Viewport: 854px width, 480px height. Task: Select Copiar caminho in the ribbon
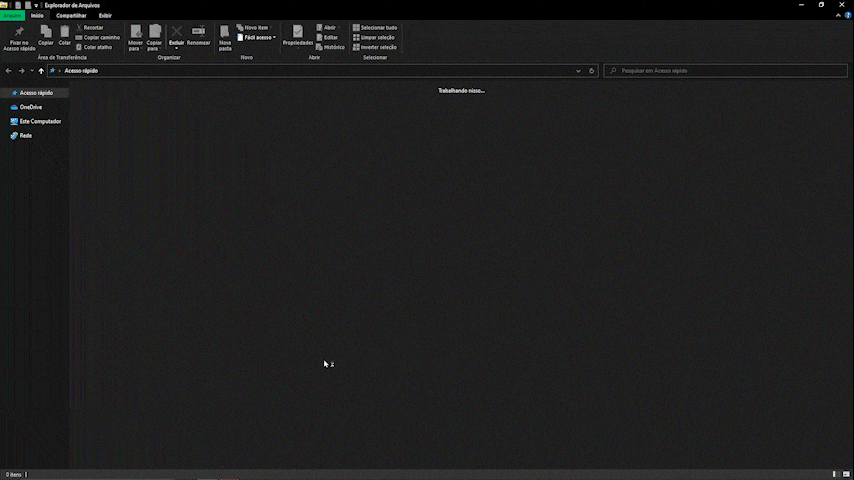97,38
